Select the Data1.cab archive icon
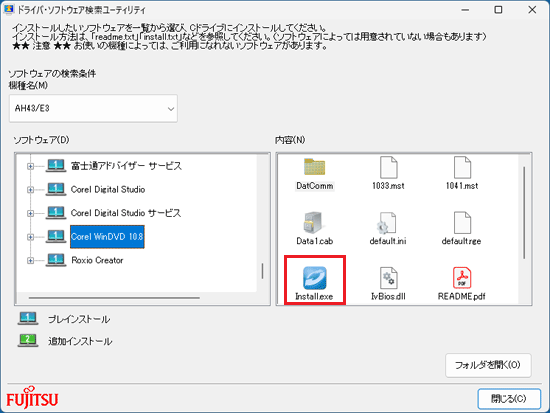 313,222
